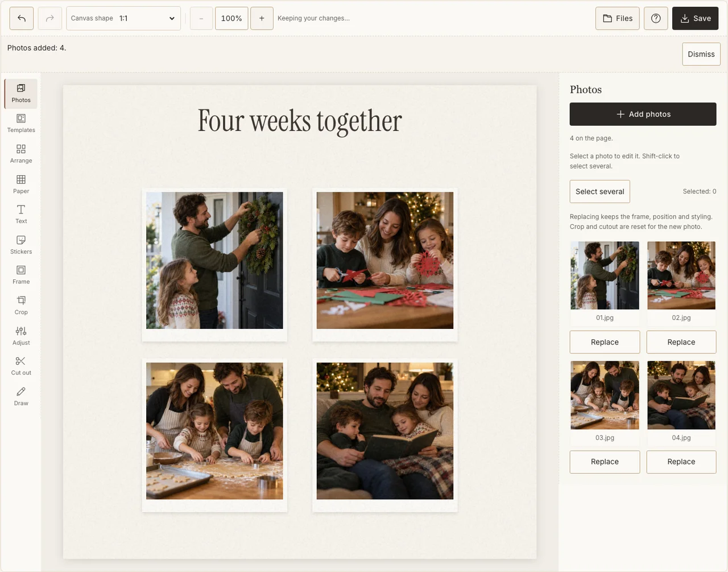Zoom in with the plus button

[x=262, y=18]
